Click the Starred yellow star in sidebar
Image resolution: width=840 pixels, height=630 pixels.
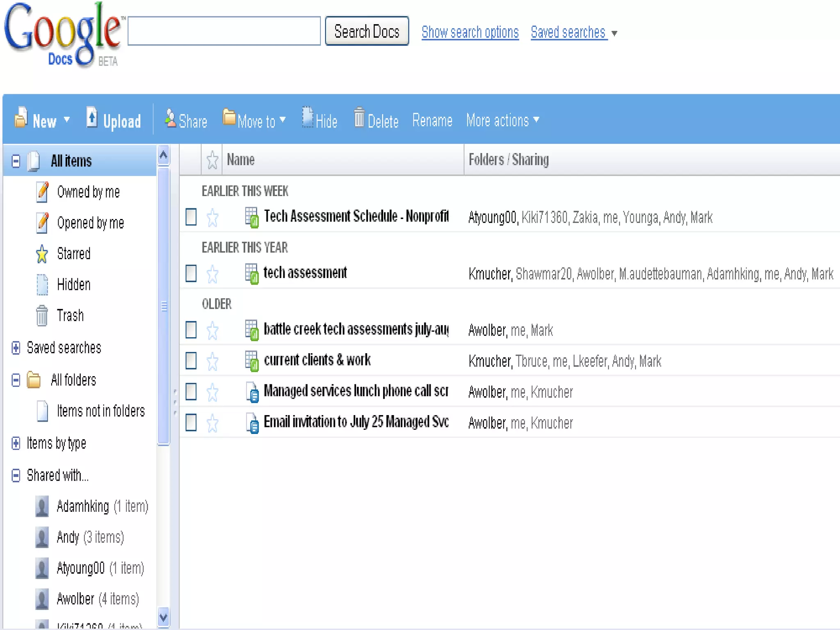(x=42, y=254)
